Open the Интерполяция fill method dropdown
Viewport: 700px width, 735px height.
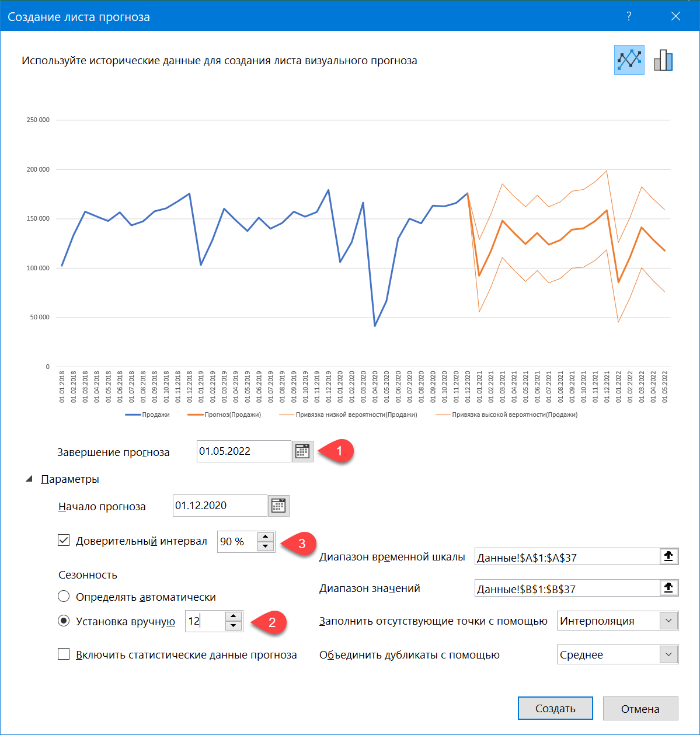pos(668,621)
